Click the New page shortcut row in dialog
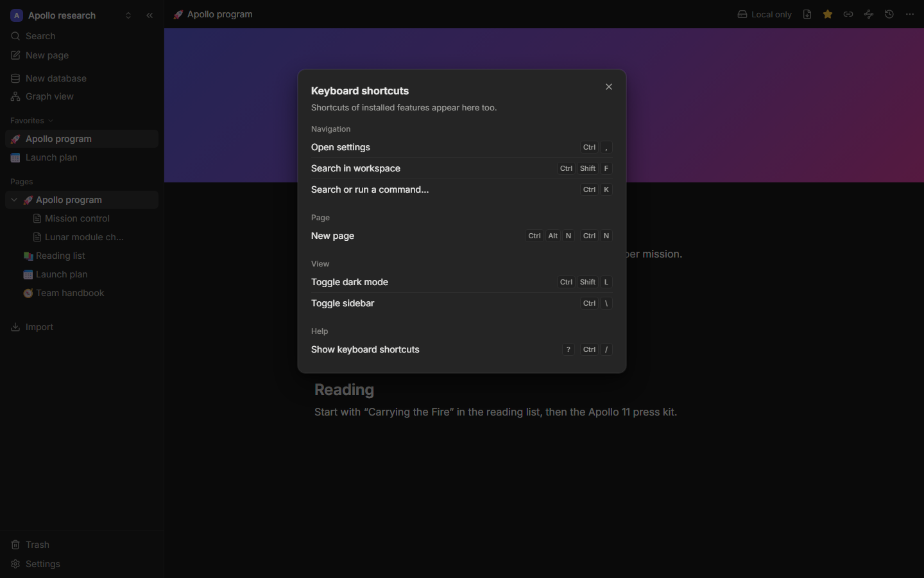 pos(462,236)
